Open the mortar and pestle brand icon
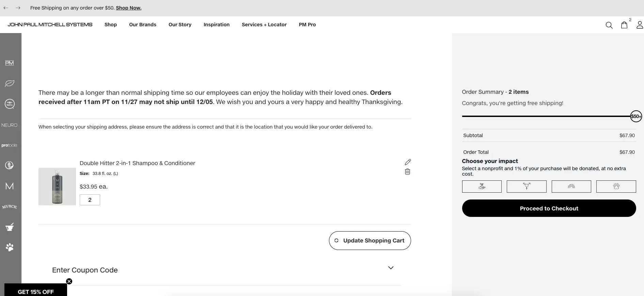The image size is (644, 296). pos(10,227)
